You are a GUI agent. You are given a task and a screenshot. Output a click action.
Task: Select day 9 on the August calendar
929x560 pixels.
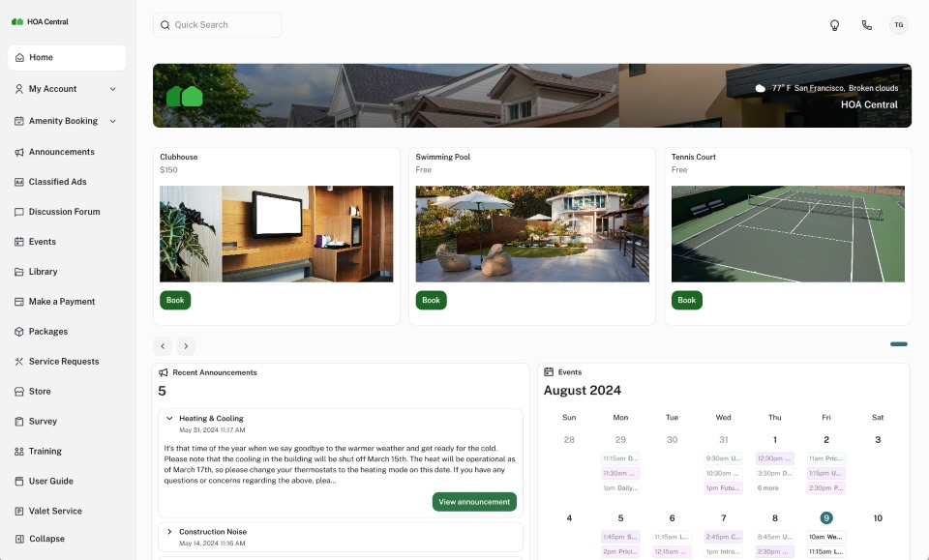pyautogui.click(x=825, y=517)
